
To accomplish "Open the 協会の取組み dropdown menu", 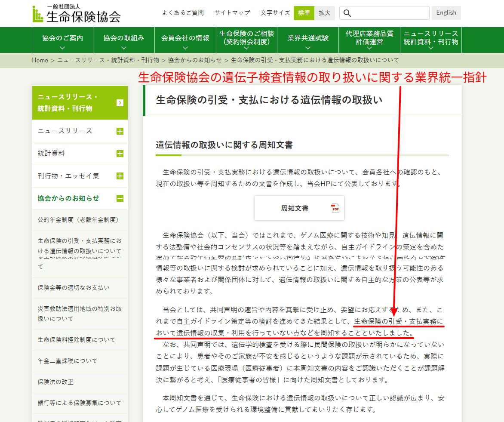I will click(123, 39).
